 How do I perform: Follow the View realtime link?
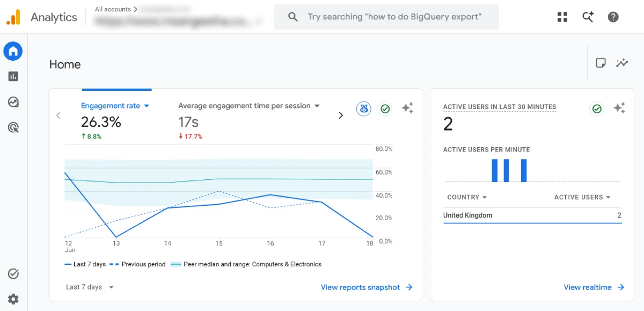point(594,287)
